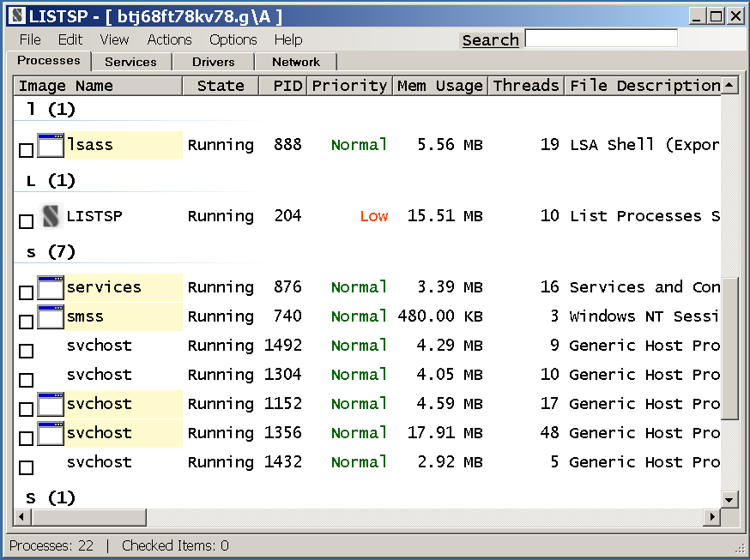Enable checkbox for svchost PID 1356
The image size is (750, 560).
click(26, 438)
